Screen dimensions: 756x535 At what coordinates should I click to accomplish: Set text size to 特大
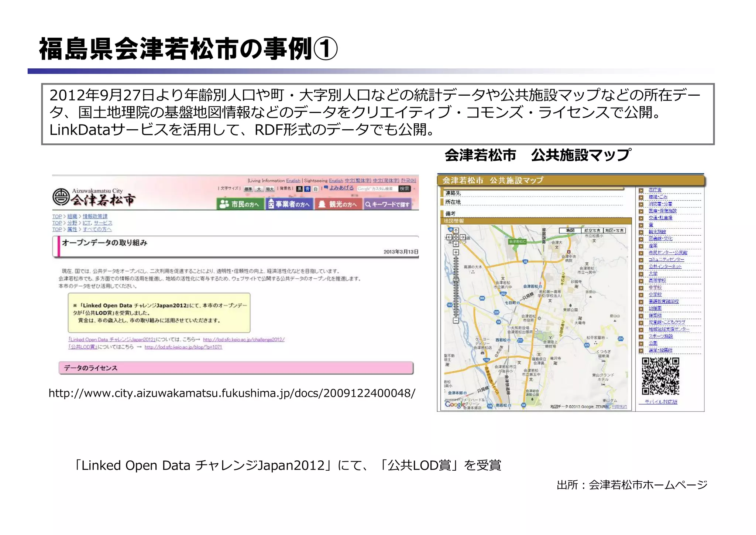[270, 189]
